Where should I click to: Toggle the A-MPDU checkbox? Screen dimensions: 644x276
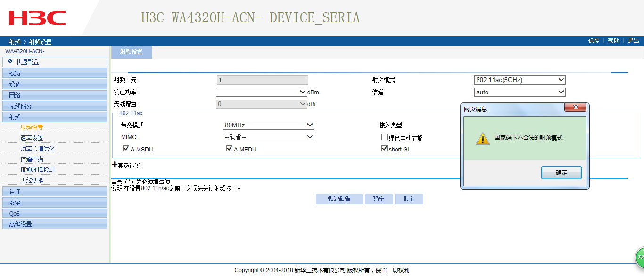click(x=230, y=149)
